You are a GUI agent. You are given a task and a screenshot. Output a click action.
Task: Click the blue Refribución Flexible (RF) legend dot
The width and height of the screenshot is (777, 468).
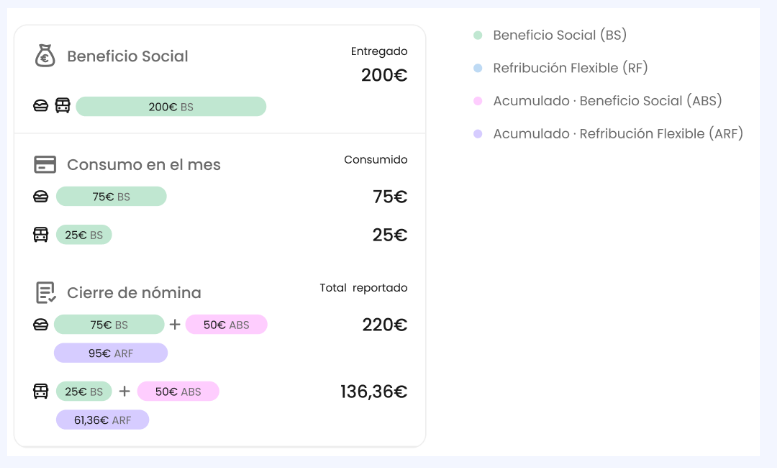[x=478, y=68]
